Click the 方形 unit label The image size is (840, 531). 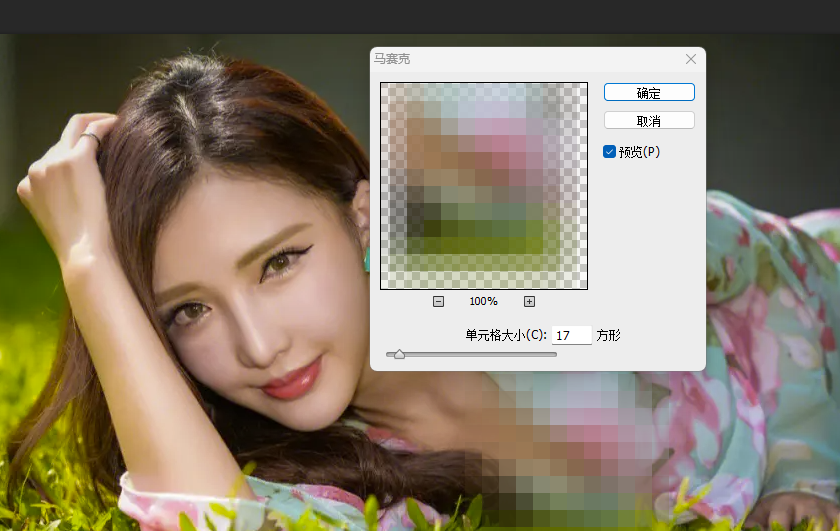point(608,335)
